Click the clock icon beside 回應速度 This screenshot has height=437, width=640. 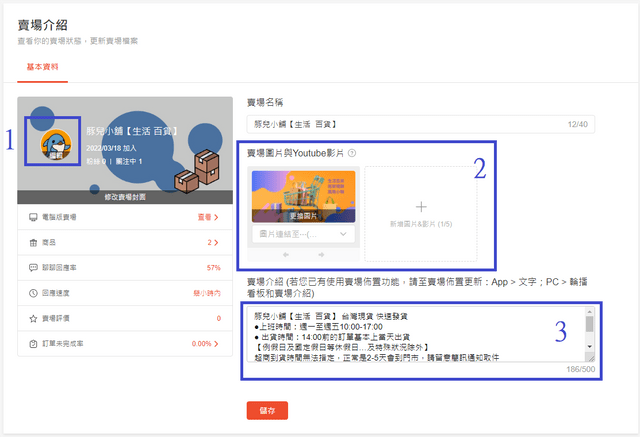[x=33, y=293]
